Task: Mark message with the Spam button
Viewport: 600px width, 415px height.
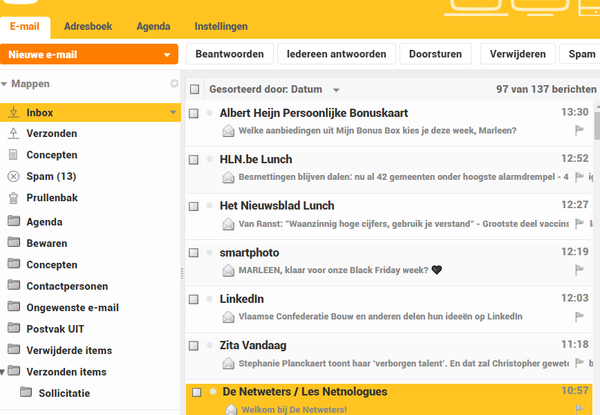Action: (580, 54)
